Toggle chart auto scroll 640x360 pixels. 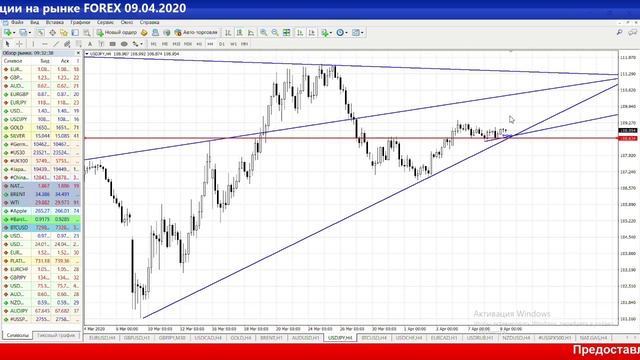[300, 32]
